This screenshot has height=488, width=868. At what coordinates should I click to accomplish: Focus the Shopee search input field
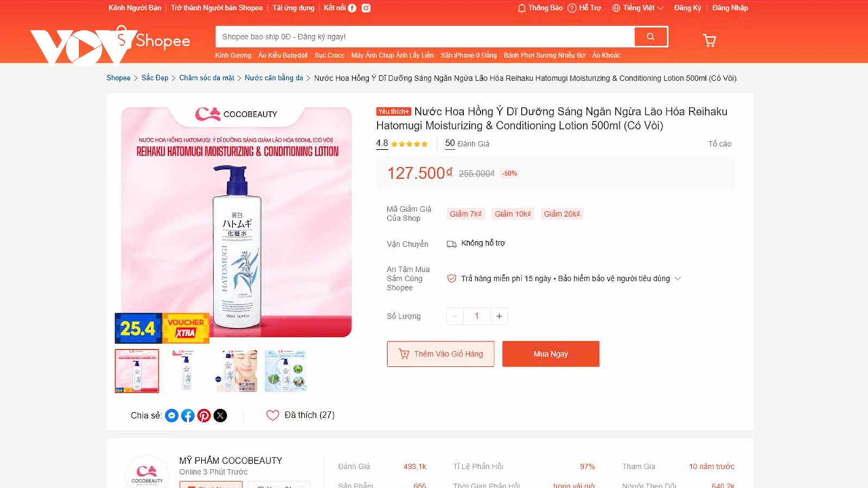coord(425,37)
